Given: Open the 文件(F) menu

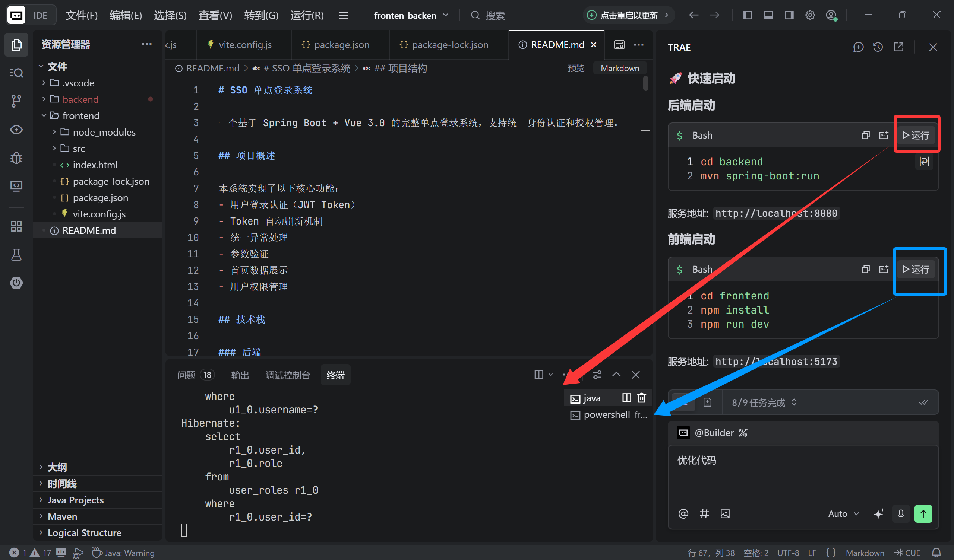Looking at the screenshot, I should coord(81,15).
